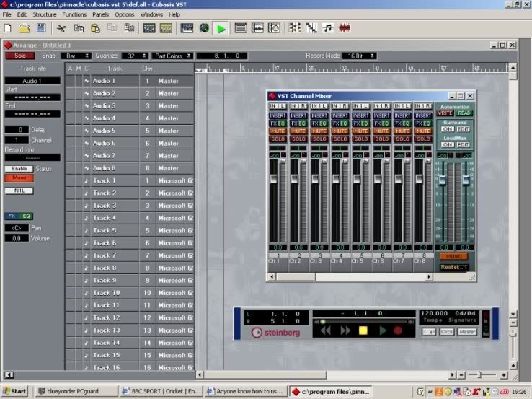Fast forward using the transport bar double-right arrows
Screen dimensions: 532x399
[x=345, y=330]
